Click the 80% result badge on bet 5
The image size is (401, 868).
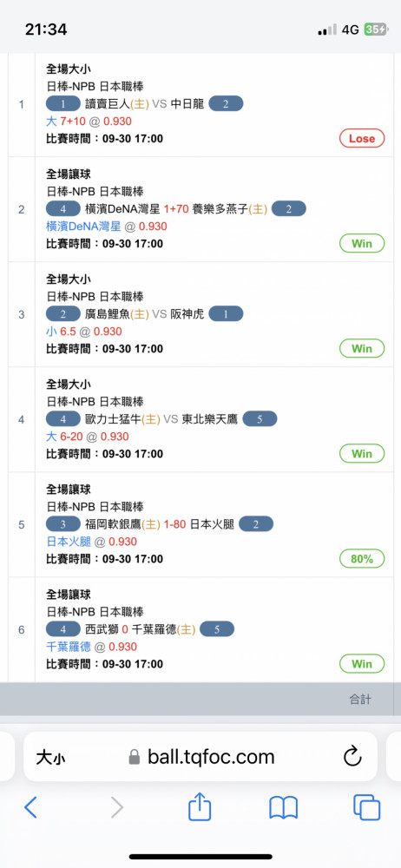click(x=362, y=558)
